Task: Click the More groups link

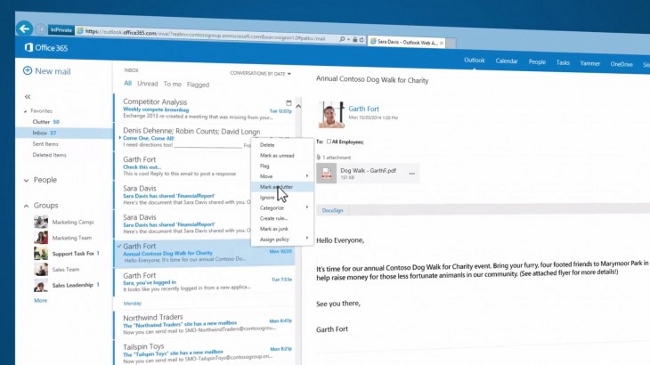Action: [41, 300]
